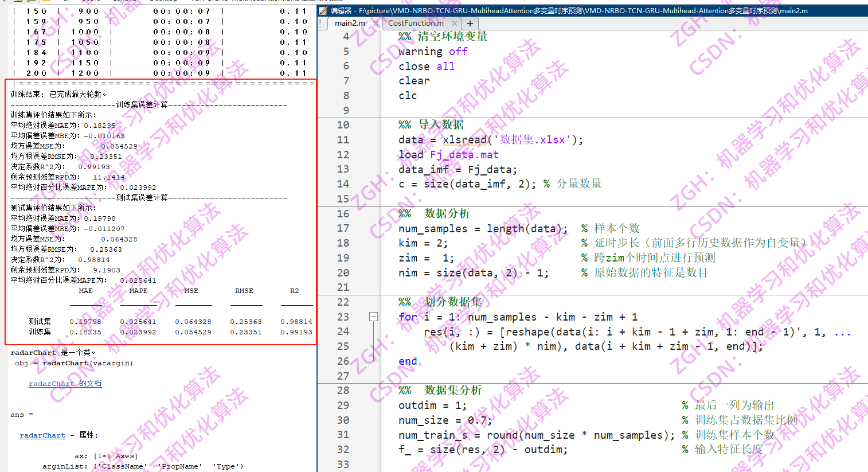
Task: Collapse the for loop code block at line 23
Action: coord(373,317)
